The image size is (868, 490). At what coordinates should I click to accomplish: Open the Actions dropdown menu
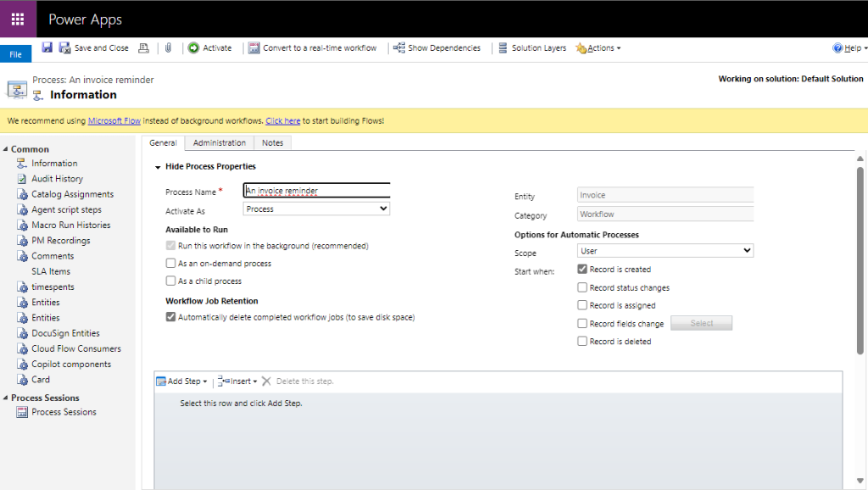tap(598, 48)
